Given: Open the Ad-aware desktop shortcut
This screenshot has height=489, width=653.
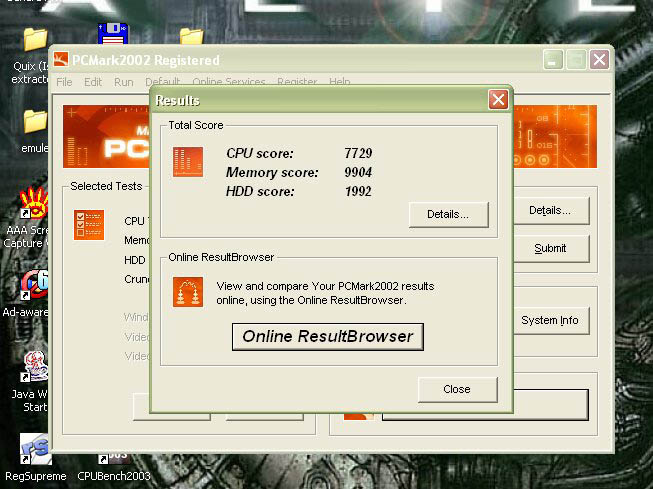Looking at the screenshot, I should pyautogui.click(x=34, y=286).
